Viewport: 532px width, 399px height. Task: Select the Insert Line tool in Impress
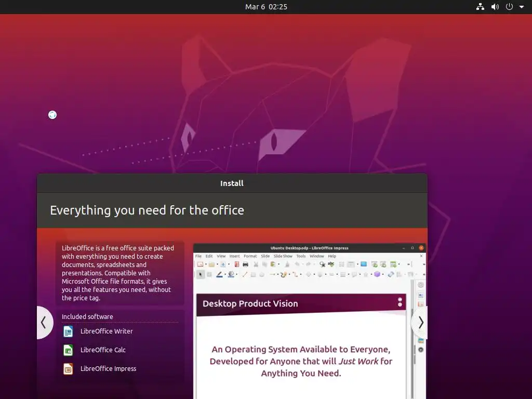pyautogui.click(x=245, y=274)
